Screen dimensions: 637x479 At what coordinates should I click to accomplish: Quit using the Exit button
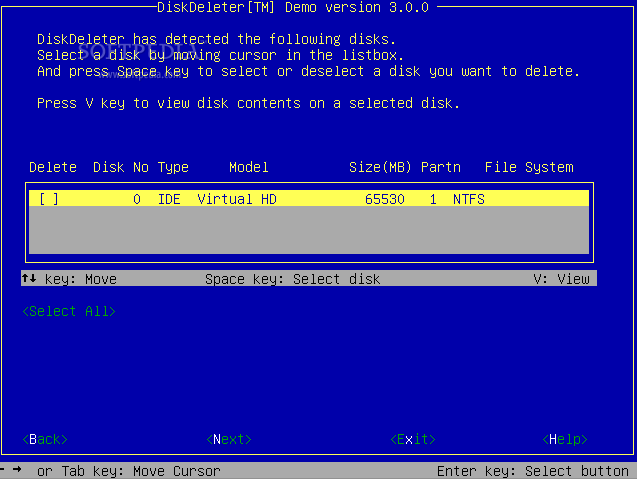tap(413, 439)
